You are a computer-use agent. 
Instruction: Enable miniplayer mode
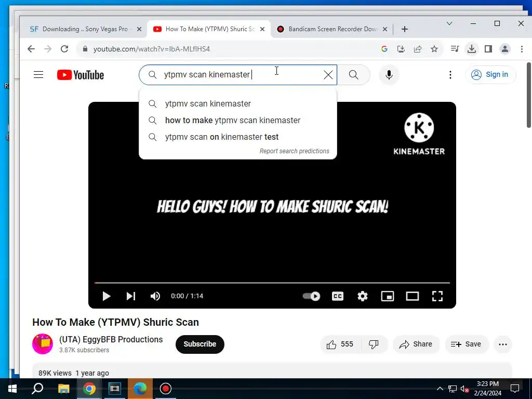point(388,296)
